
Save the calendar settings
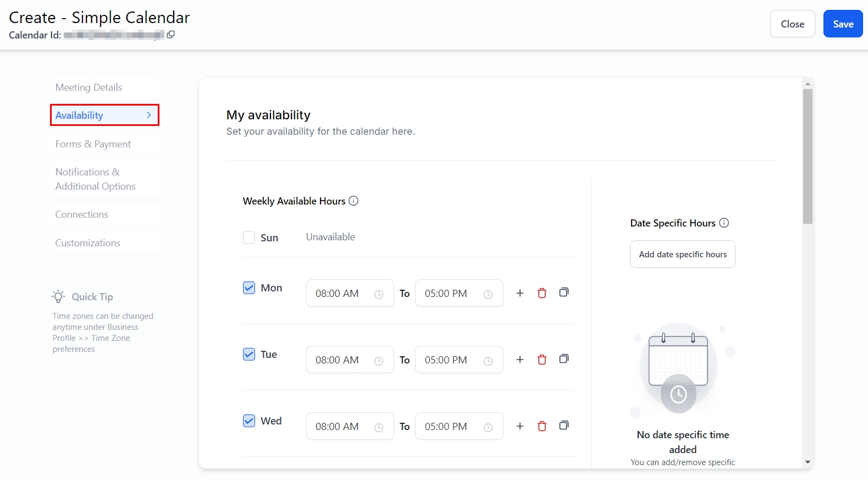(842, 24)
